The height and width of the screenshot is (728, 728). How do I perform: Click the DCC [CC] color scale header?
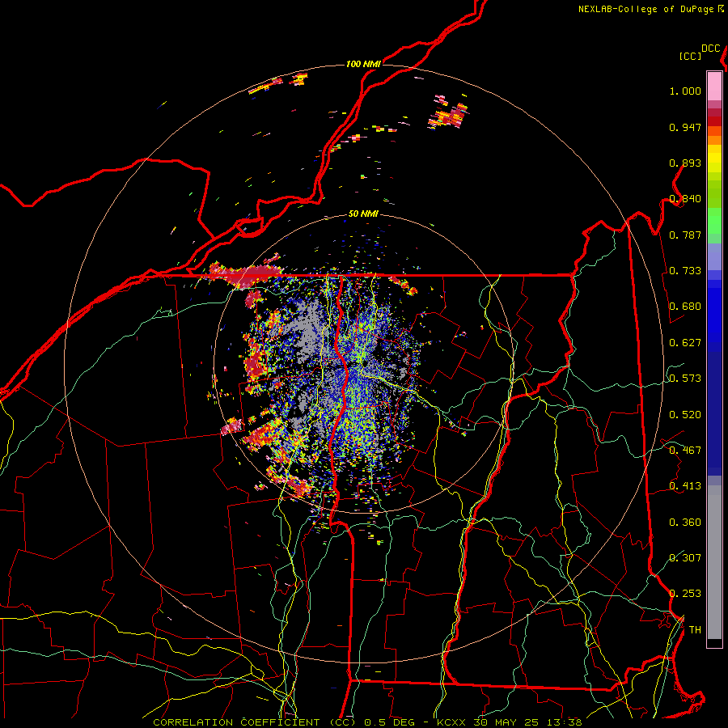click(x=700, y=52)
